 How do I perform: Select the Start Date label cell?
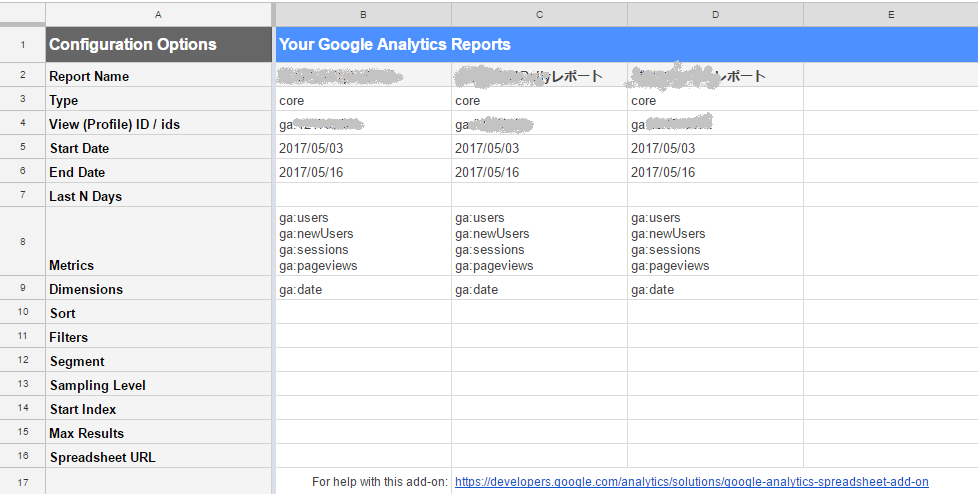point(158,147)
